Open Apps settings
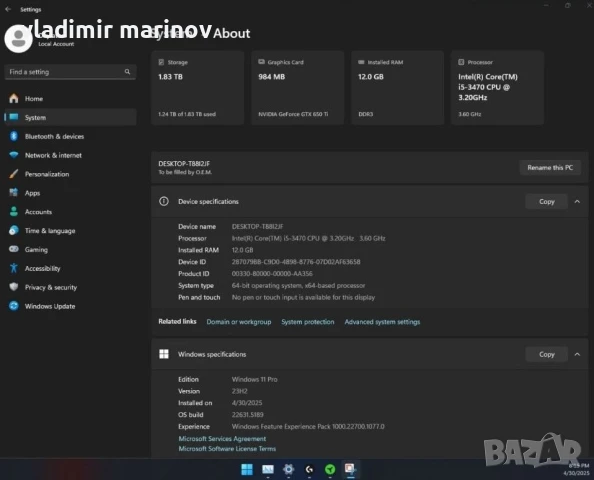Image resolution: width=594 pixels, height=480 pixels. (x=70, y=193)
